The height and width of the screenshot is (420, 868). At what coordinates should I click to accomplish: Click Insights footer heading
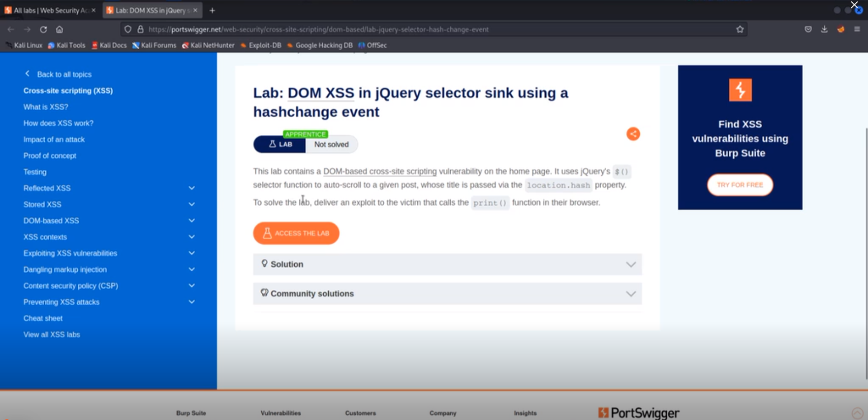coord(525,413)
